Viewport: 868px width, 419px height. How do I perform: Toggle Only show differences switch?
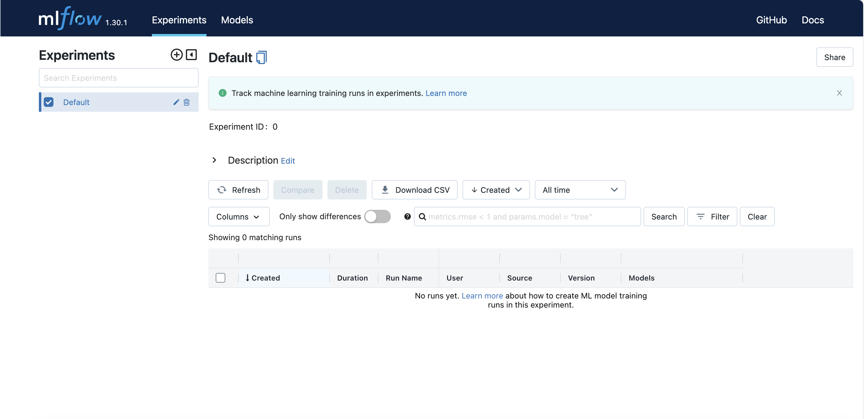coord(378,216)
